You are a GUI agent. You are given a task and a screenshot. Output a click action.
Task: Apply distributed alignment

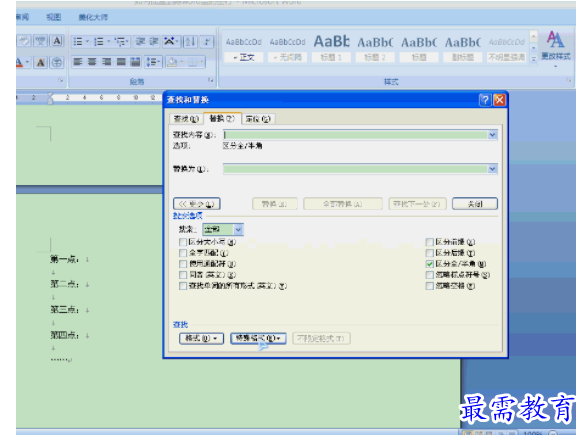136,62
